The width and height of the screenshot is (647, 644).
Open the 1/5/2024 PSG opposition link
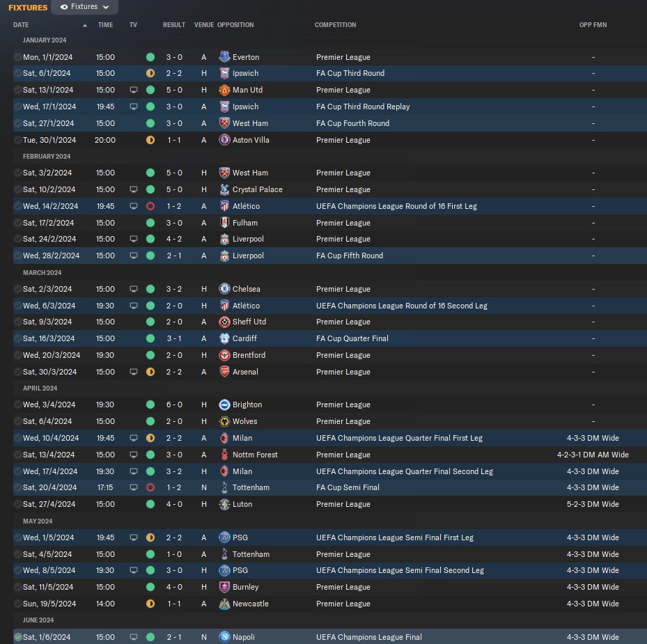[x=240, y=537]
